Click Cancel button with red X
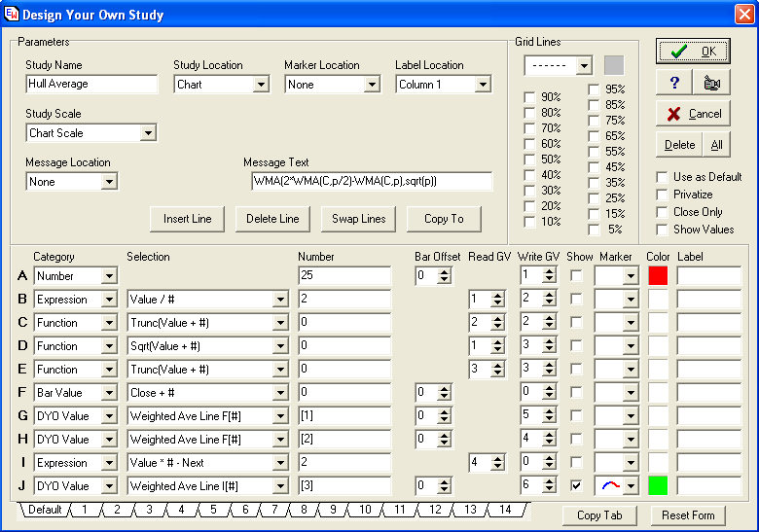This screenshot has width=759, height=532. click(692, 114)
